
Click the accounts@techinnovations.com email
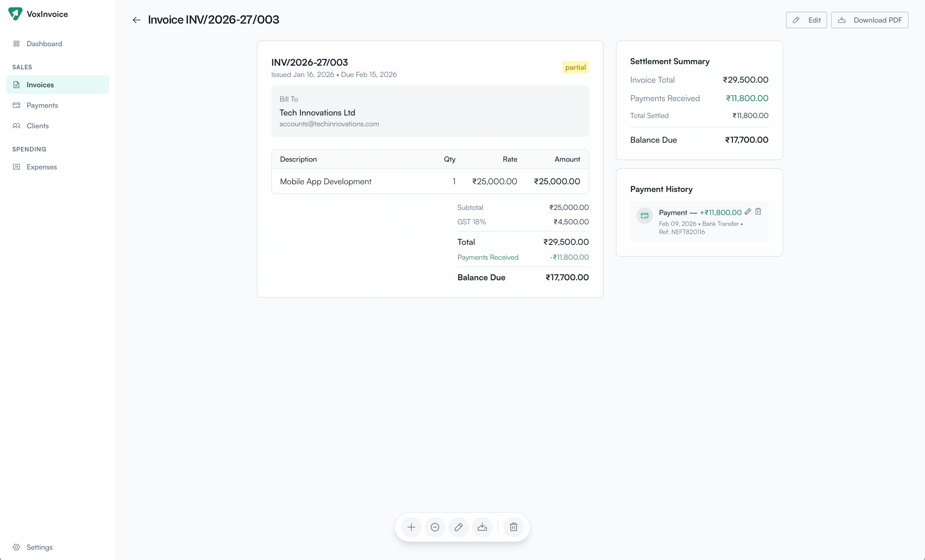pos(329,124)
